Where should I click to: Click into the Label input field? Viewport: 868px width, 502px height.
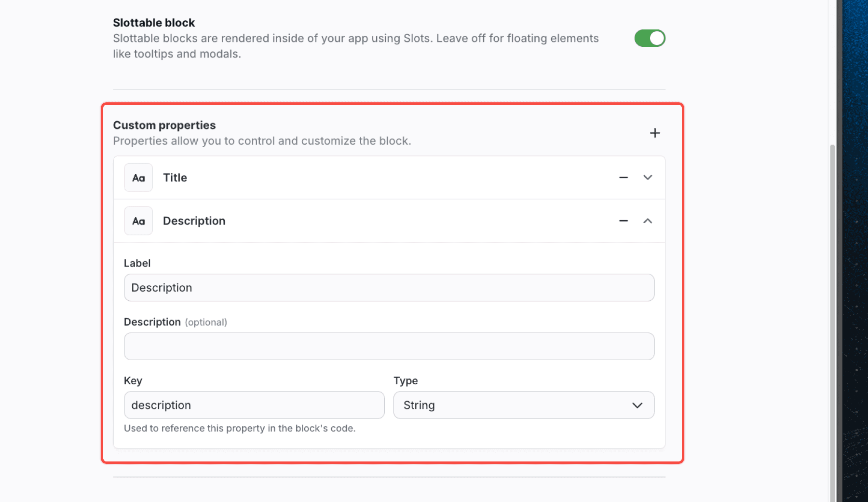coord(389,287)
